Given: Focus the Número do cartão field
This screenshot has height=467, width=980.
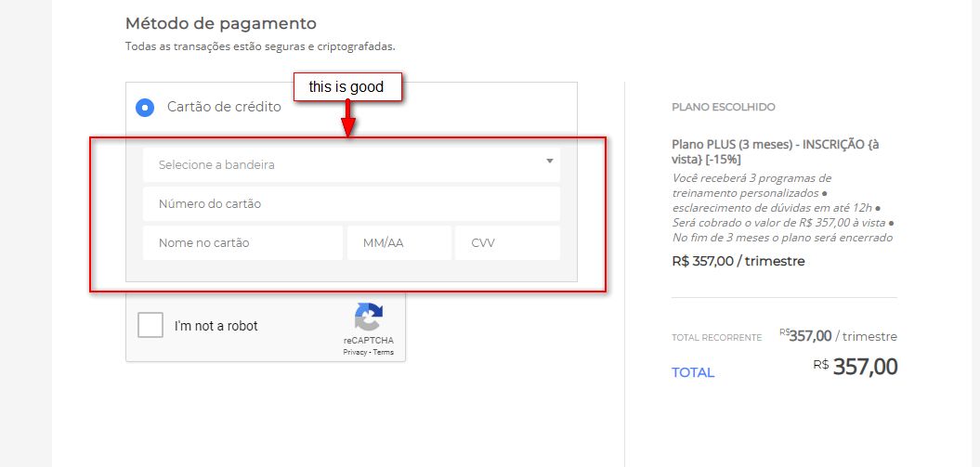Looking at the screenshot, I should (x=351, y=203).
